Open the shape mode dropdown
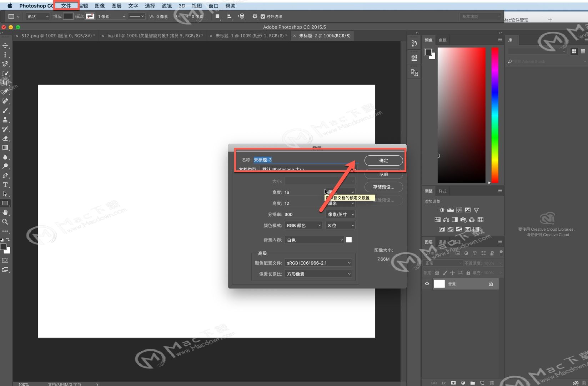The image size is (588, 386). coord(37,16)
